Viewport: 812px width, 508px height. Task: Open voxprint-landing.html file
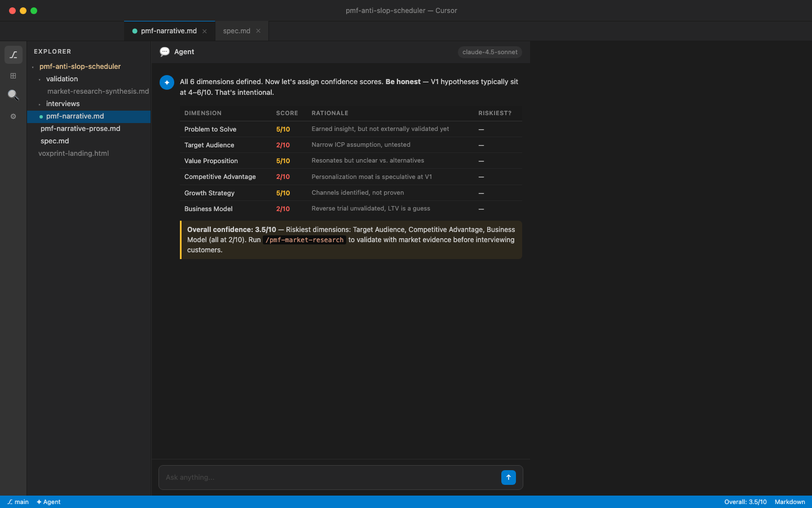(73, 154)
